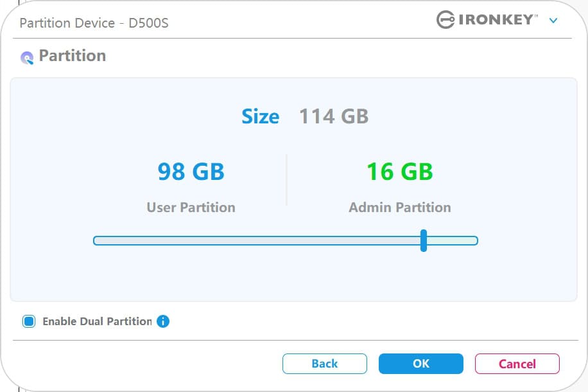Confirm the partition with the OK button

click(x=420, y=364)
